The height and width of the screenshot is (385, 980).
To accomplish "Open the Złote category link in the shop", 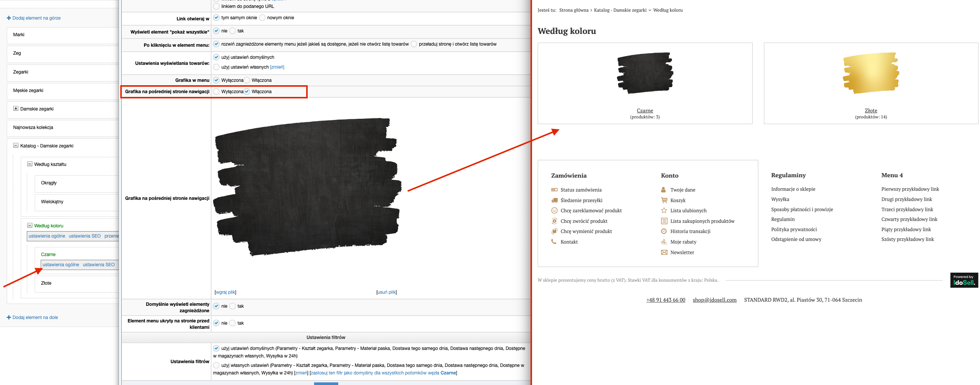I will pyautogui.click(x=871, y=110).
